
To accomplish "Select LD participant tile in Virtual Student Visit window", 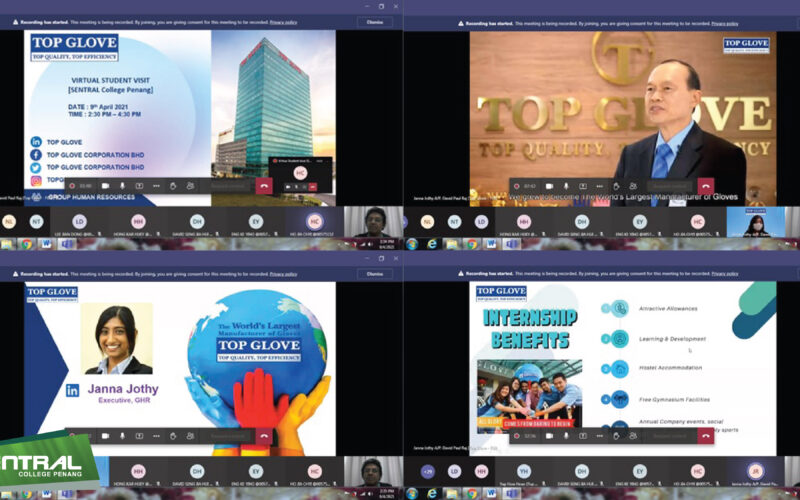I will click(x=79, y=222).
